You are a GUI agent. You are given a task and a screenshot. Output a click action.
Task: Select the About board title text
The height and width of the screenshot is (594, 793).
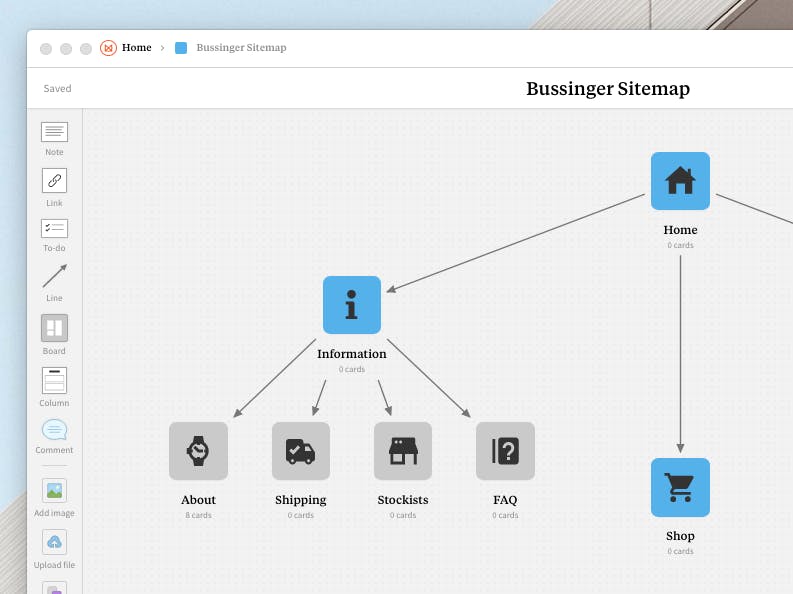click(x=198, y=500)
